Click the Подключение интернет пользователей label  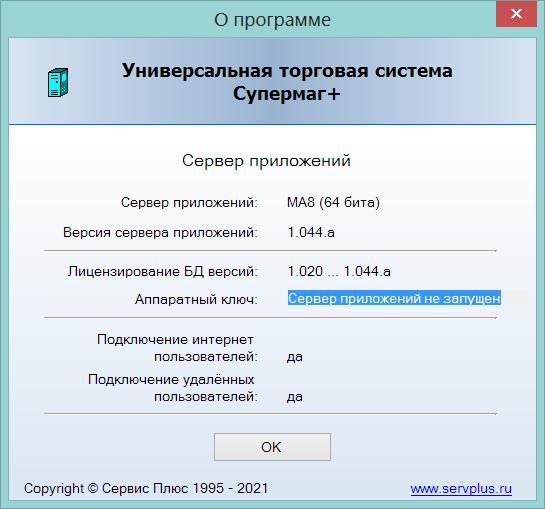177,348
